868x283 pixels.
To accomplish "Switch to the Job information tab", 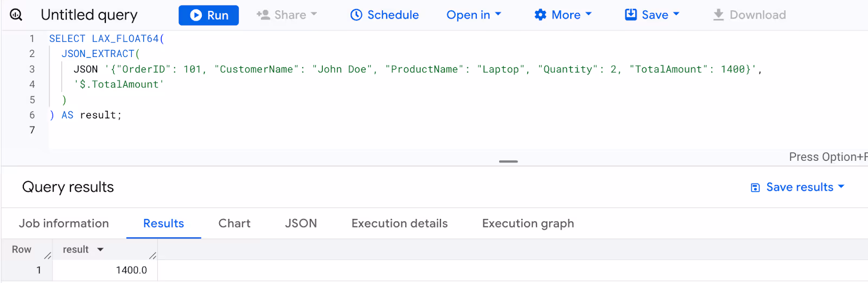I will [x=64, y=223].
